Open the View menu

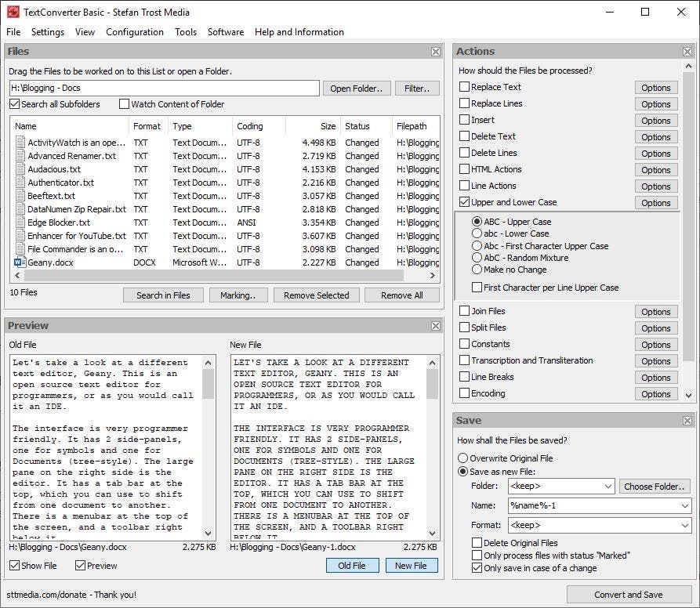[x=85, y=32]
